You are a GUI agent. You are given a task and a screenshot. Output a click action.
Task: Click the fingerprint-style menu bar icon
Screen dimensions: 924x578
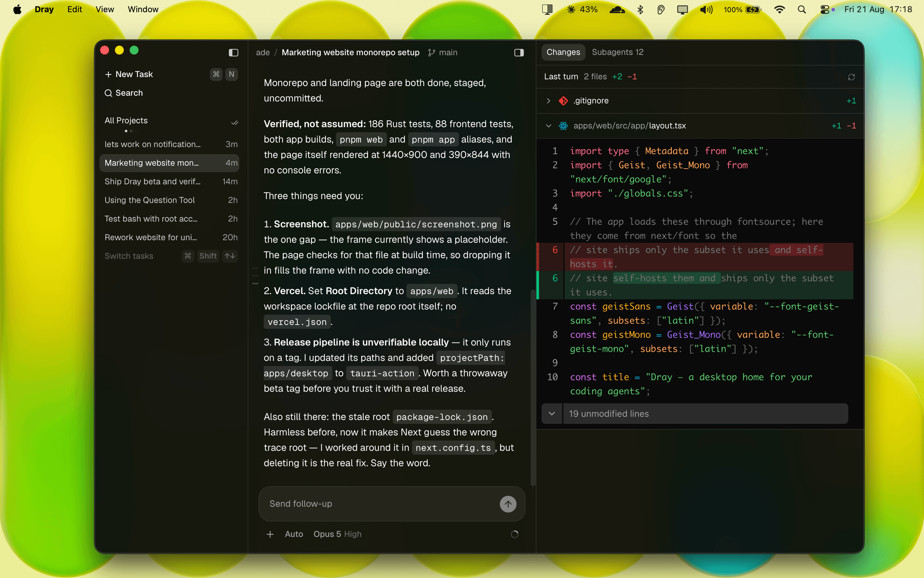tap(661, 9)
